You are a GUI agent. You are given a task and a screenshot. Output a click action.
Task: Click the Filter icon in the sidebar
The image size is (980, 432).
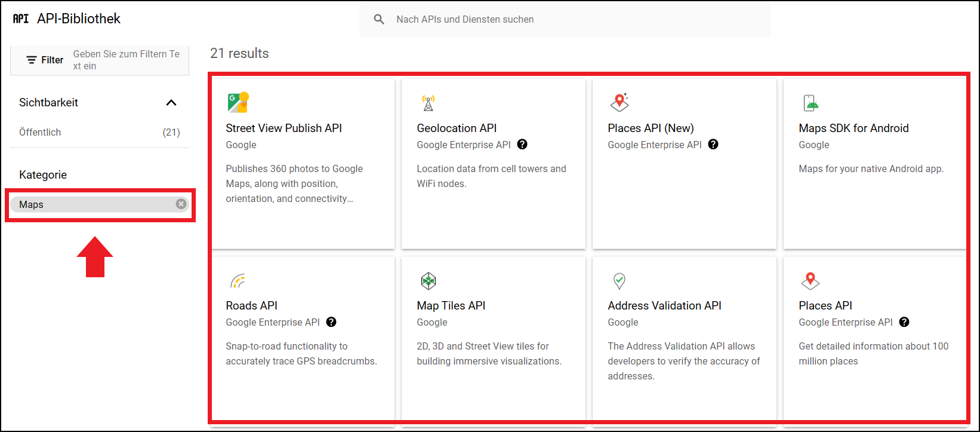coord(32,60)
